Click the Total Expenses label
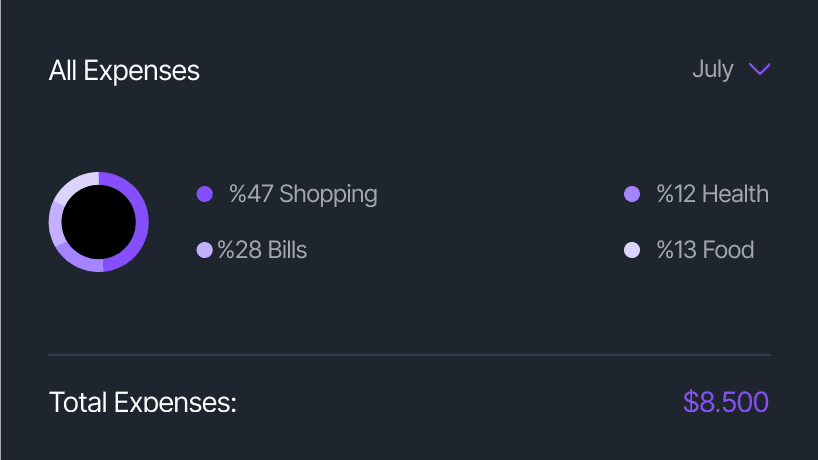 click(x=142, y=403)
